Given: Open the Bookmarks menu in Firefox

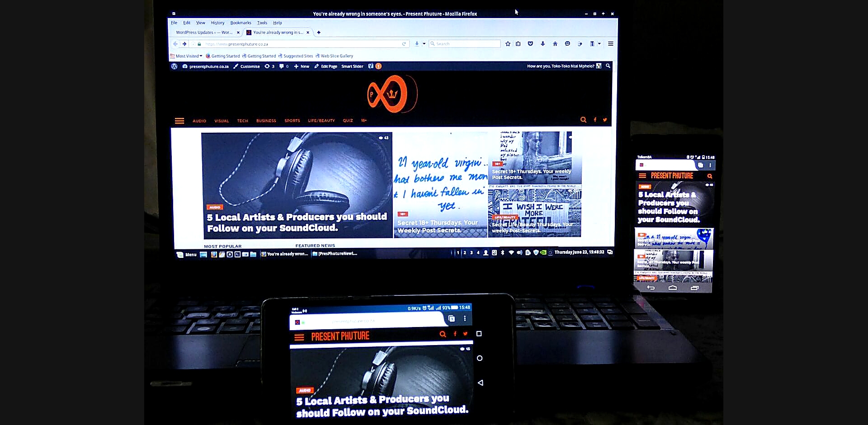Looking at the screenshot, I should click(241, 23).
